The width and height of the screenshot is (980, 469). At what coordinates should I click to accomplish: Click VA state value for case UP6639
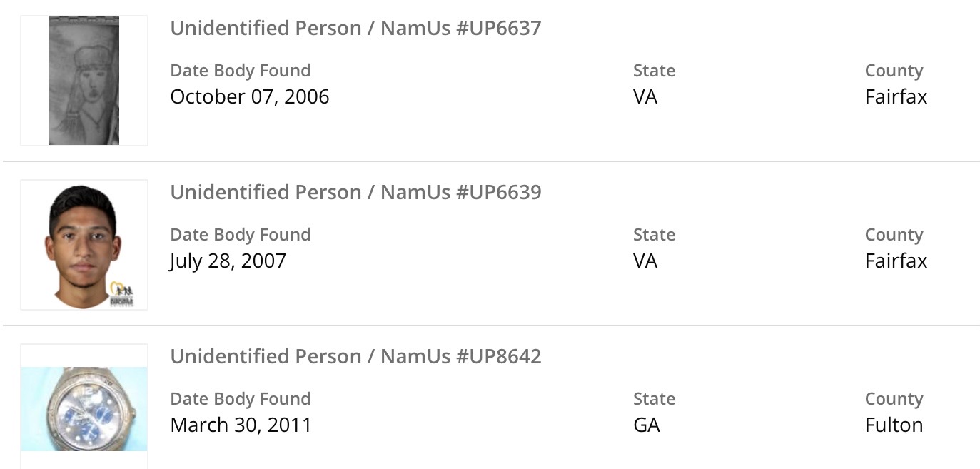pyautogui.click(x=645, y=261)
